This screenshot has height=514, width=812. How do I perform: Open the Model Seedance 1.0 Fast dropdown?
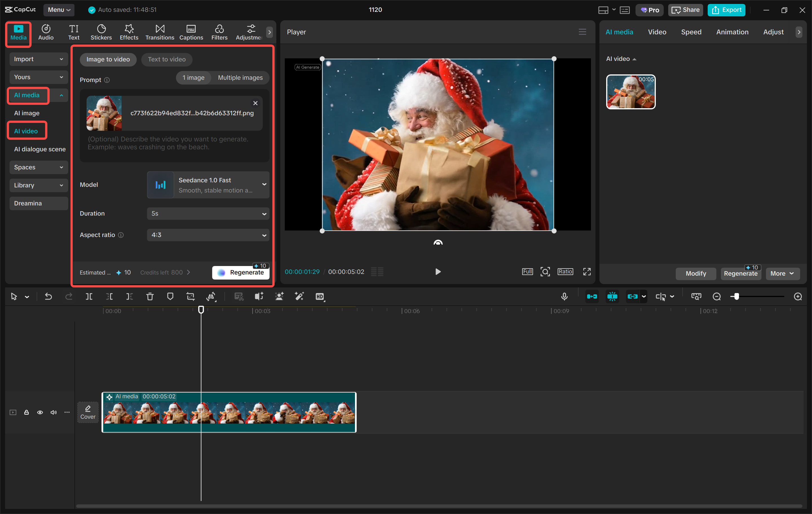tap(208, 185)
